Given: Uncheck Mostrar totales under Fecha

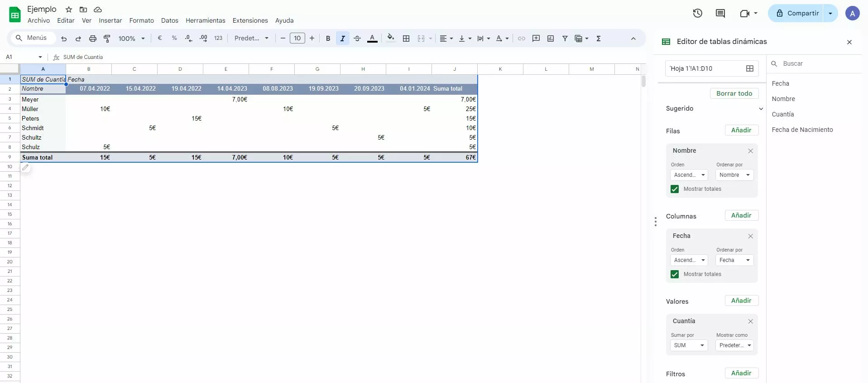Looking at the screenshot, I should coord(675,274).
